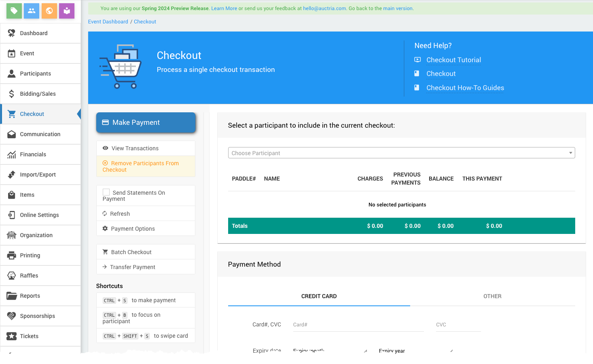593x364 pixels.
Task: Open the Choose Participant dropdown
Action: 401,153
